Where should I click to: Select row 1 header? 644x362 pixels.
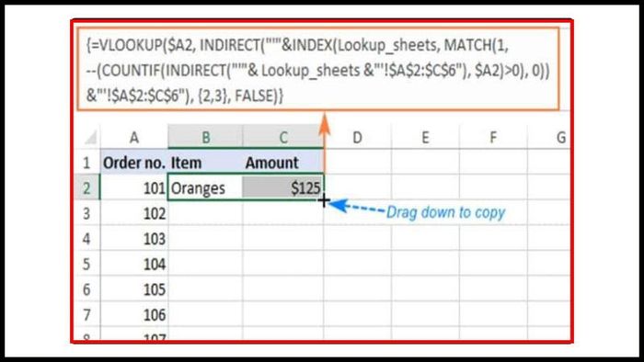(x=87, y=163)
